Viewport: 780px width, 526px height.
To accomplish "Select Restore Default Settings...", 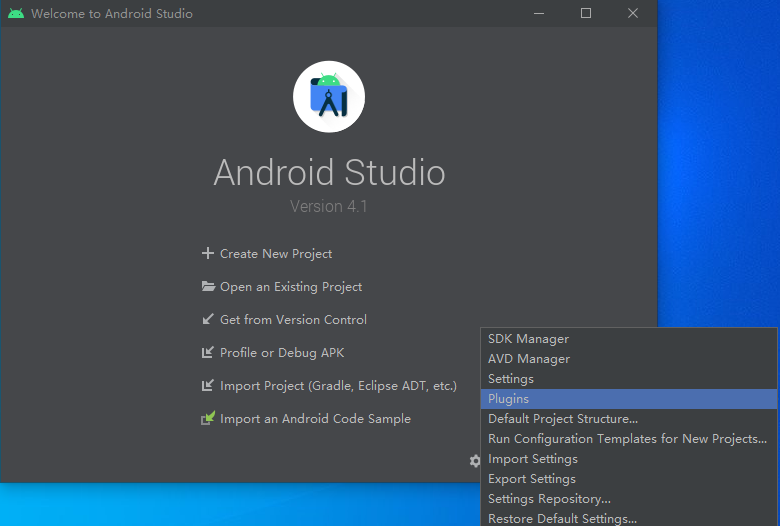I will [629, 518].
